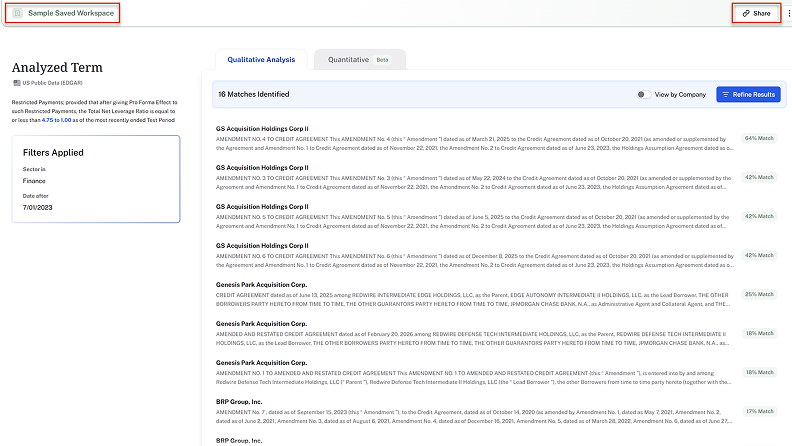This screenshot has height=446, width=792.
Task: Click the 17% Match badge
Action: (759, 412)
